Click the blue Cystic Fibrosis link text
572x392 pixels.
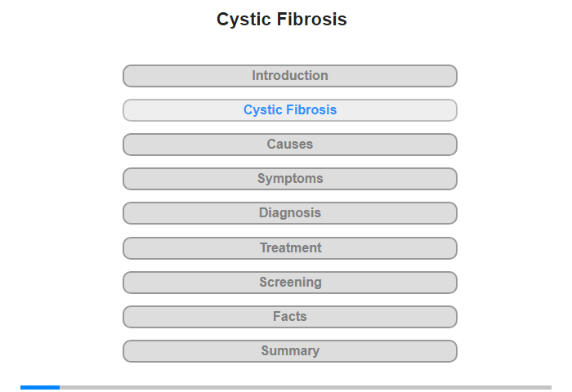(x=290, y=110)
